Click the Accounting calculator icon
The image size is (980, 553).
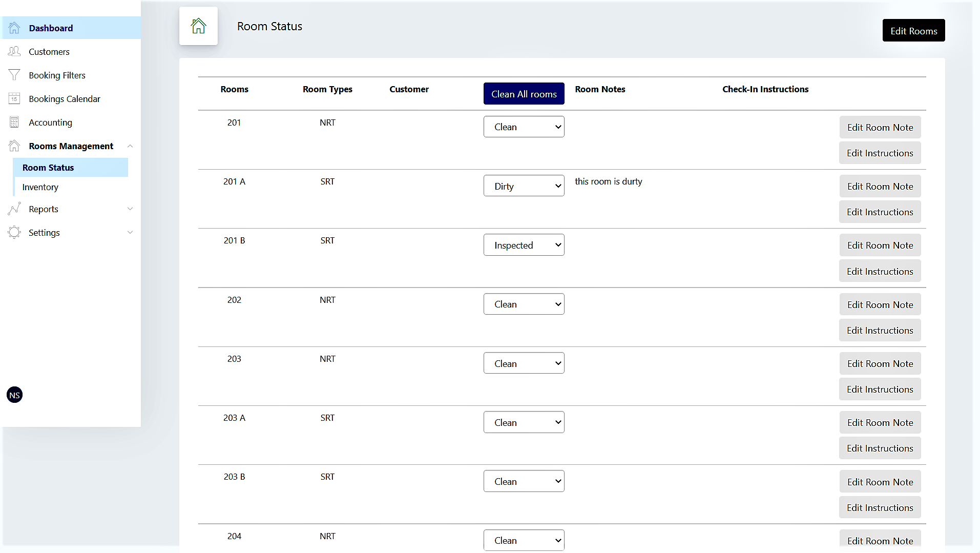tap(14, 122)
